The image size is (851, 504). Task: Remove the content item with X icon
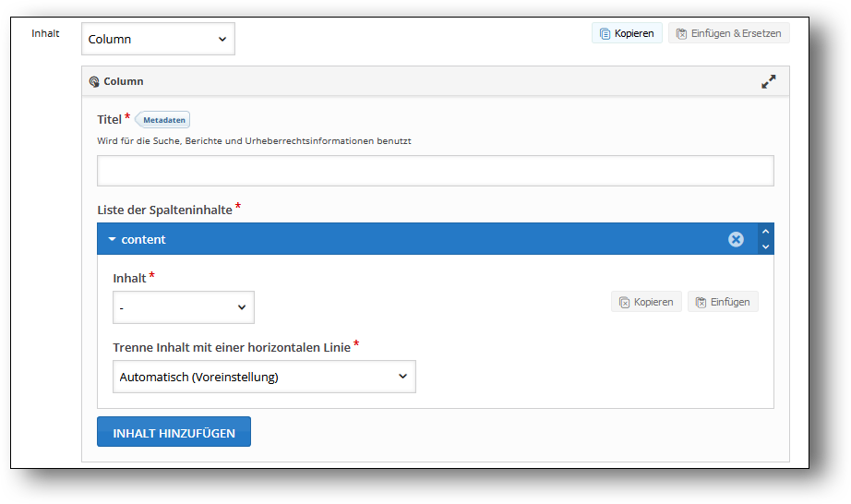pos(736,239)
